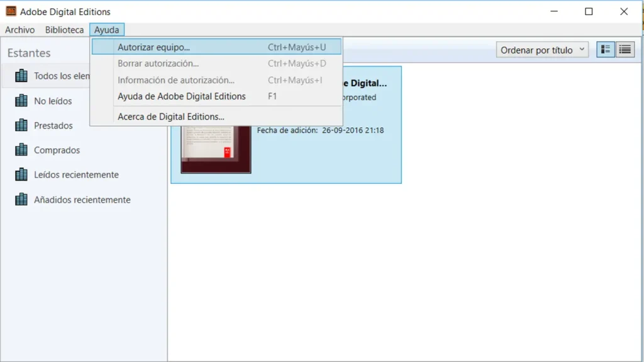Open the Archivo menu
The height and width of the screenshot is (362, 644).
[20, 30]
